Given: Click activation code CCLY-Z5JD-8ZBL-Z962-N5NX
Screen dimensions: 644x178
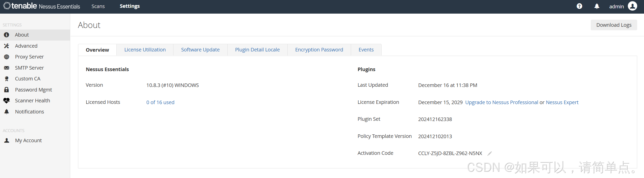Looking at the screenshot, I should 450,153.
